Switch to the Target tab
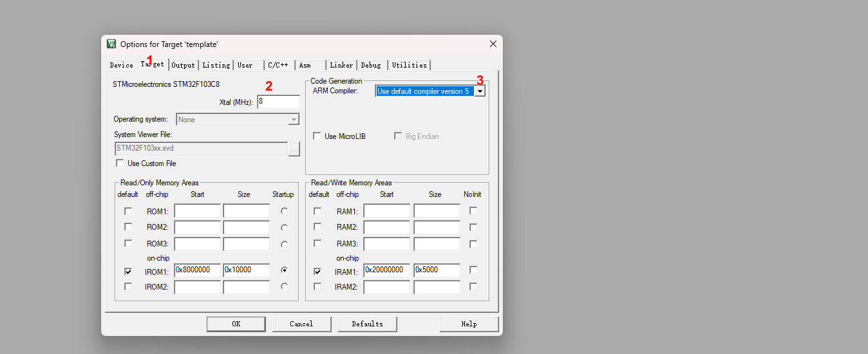 [153, 64]
